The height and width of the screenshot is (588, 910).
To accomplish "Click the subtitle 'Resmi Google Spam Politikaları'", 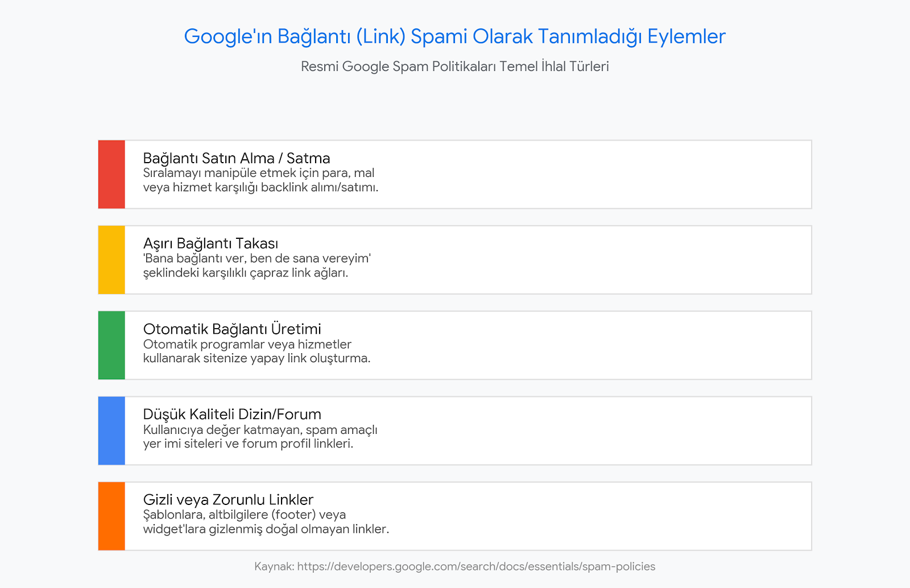I will (x=455, y=67).
